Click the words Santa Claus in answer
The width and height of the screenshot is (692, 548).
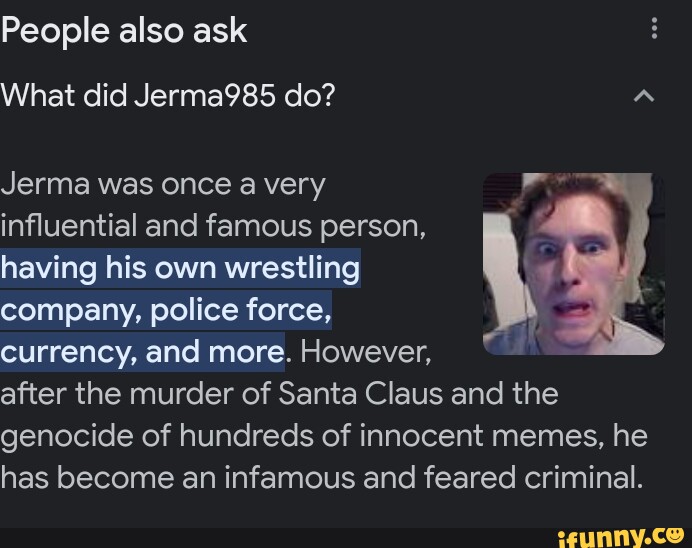360,393
